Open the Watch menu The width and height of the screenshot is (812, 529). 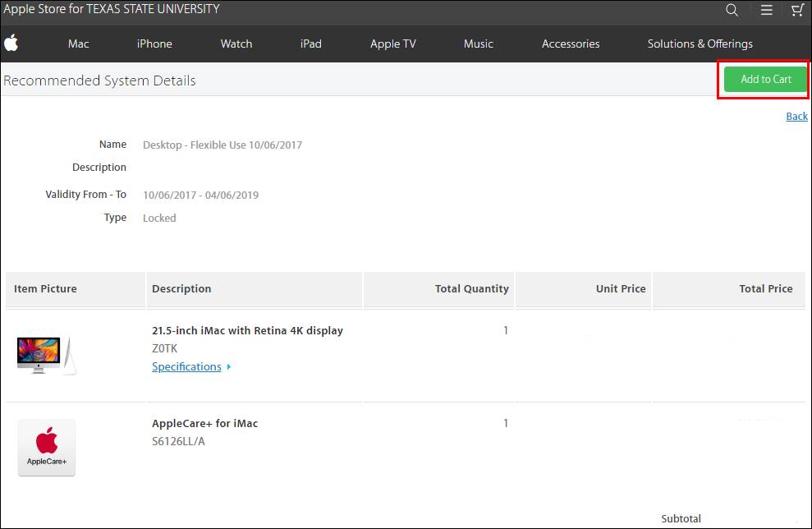click(236, 44)
